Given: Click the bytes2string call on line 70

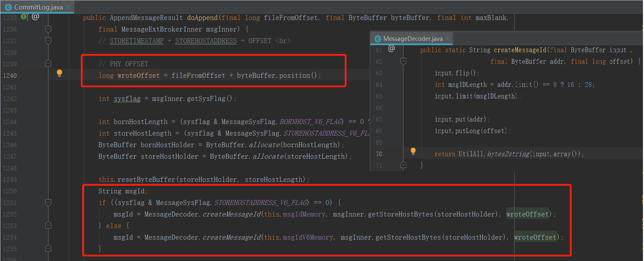Looking at the screenshot, I should click(x=508, y=154).
